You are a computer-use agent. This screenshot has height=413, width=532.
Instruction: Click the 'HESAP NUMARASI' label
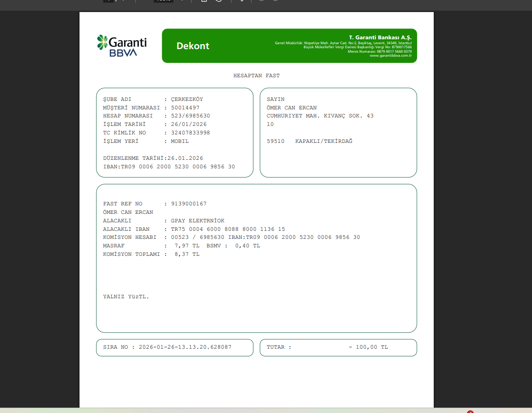(x=128, y=116)
